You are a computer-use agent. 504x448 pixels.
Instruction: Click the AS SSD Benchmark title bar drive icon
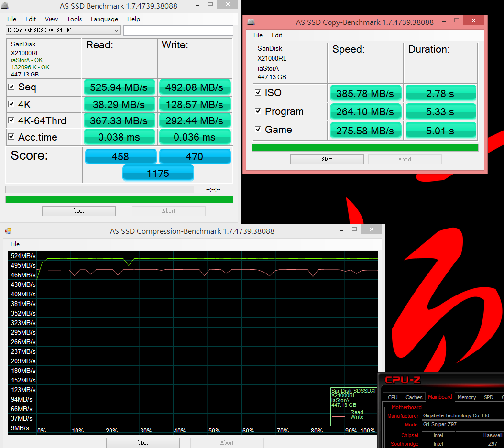pos(5,5)
